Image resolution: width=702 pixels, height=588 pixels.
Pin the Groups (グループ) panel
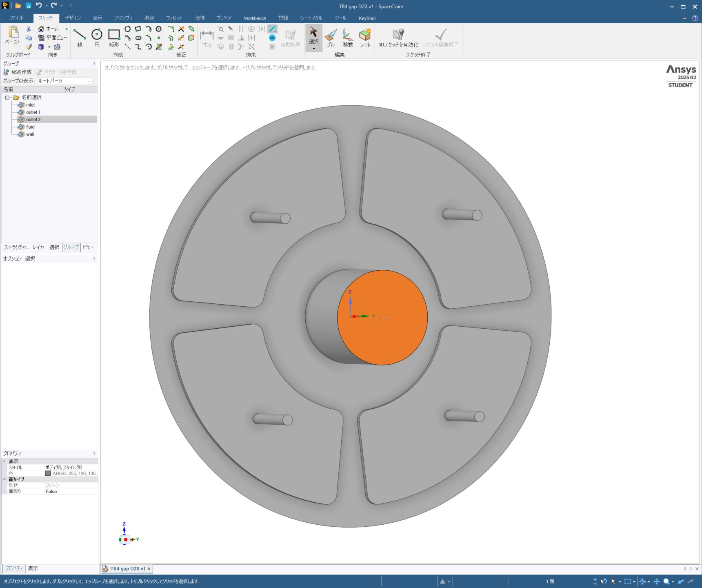click(x=94, y=64)
